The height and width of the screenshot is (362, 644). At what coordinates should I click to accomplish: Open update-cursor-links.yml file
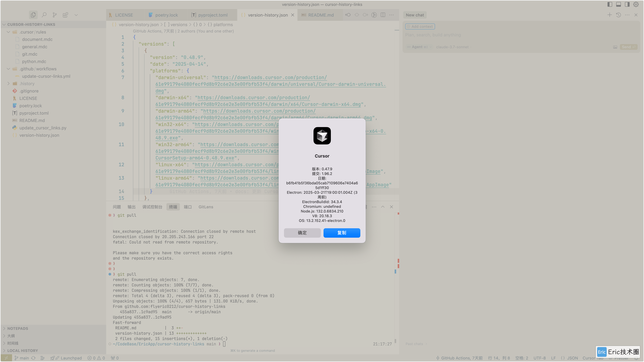(x=46, y=76)
